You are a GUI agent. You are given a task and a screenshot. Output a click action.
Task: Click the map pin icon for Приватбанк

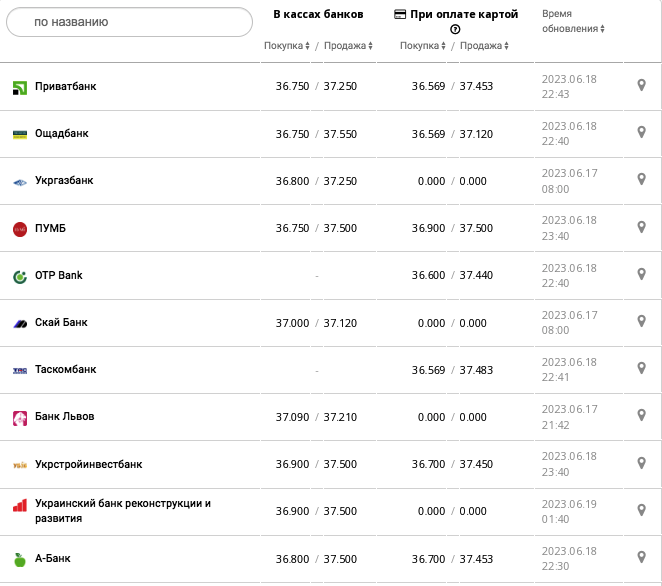tap(642, 86)
